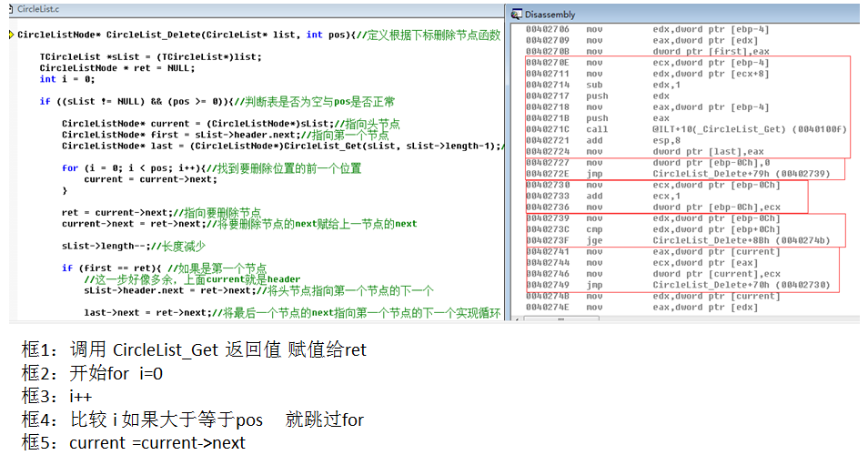Screen dimensions: 868x465
Task: Click disassembly address 00402711
Action: coord(547,74)
